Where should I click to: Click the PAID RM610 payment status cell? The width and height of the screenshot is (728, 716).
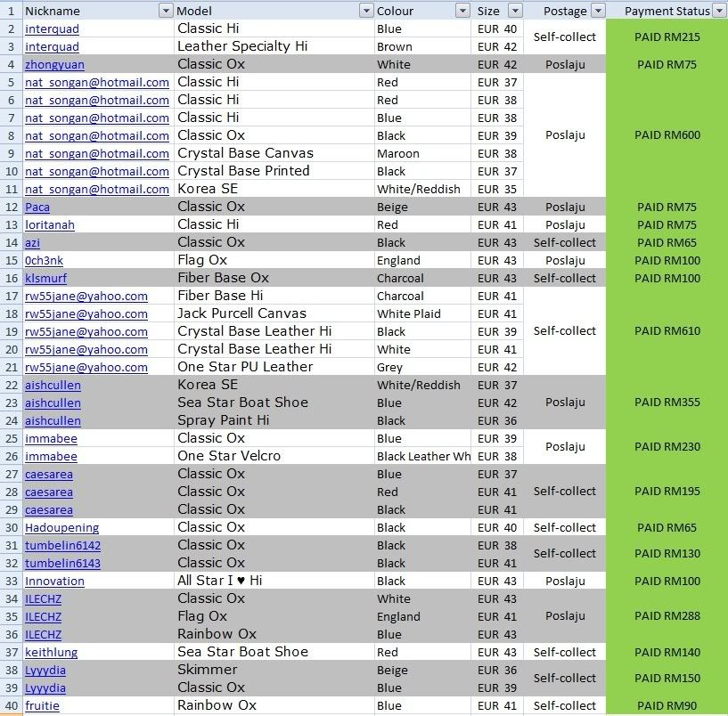pos(667,331)
